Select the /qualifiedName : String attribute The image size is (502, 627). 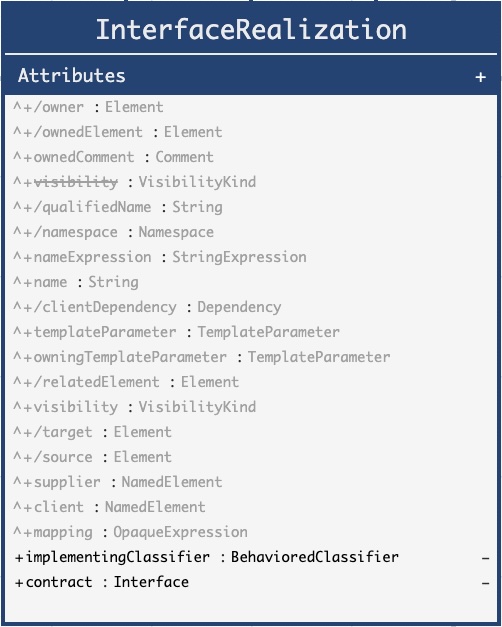click(118, 207)
